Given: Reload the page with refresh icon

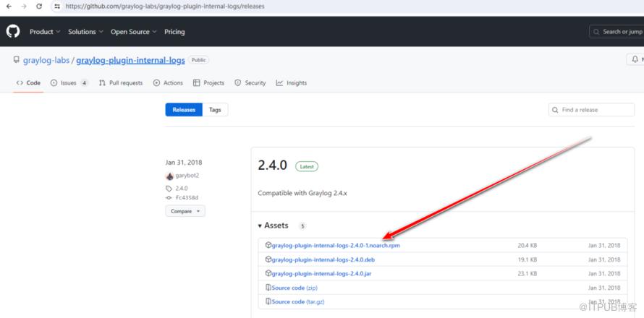Looking at the screenshot, I should point(38,6).
